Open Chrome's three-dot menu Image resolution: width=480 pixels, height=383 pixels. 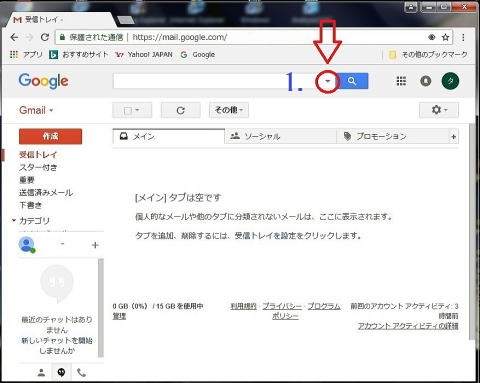[463, 37]
